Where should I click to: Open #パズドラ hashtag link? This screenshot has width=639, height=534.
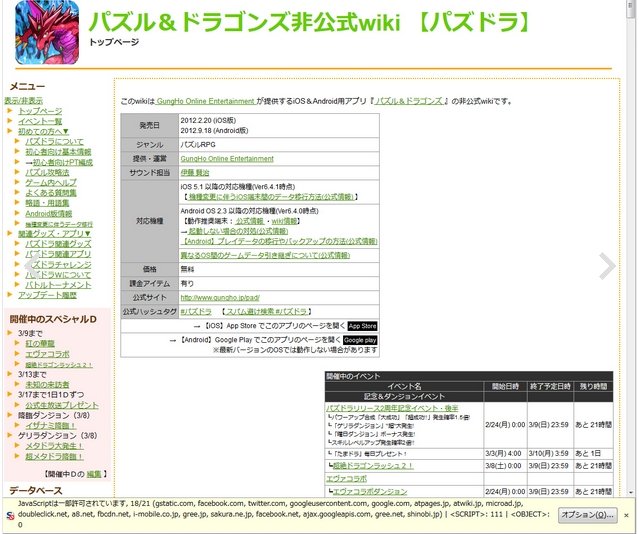196,312
